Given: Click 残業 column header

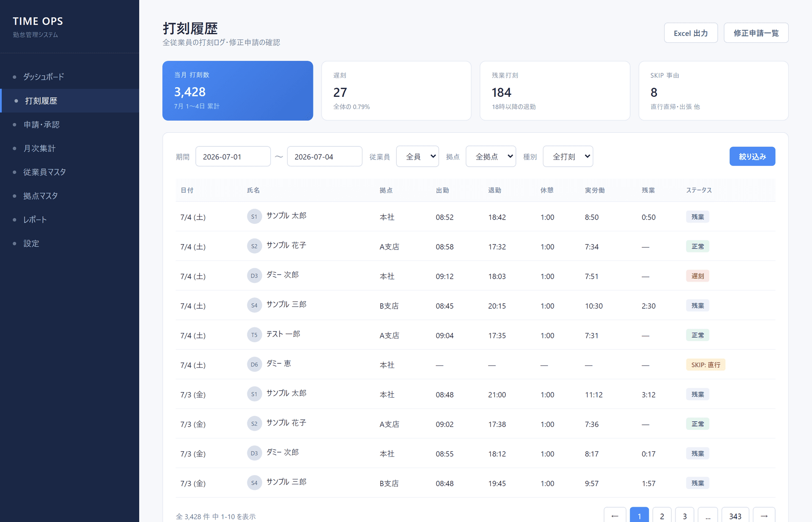Looking at the screenshot, I should 648,190.
